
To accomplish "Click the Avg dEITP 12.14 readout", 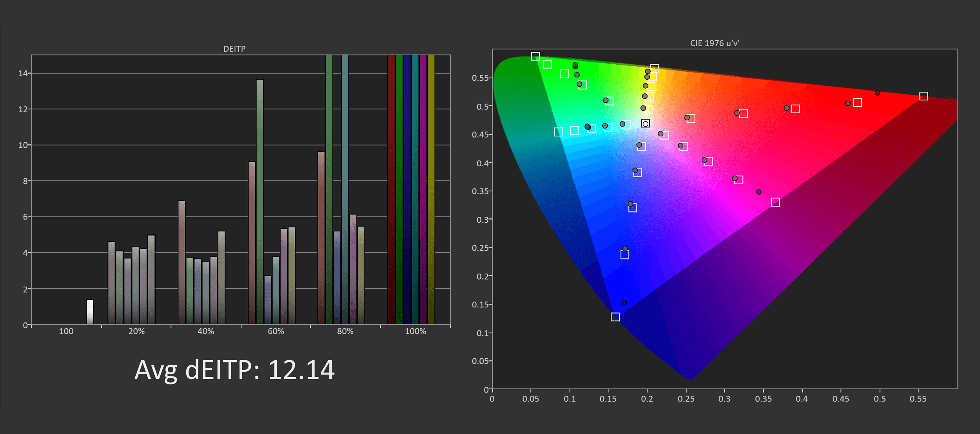I will 234,370.
